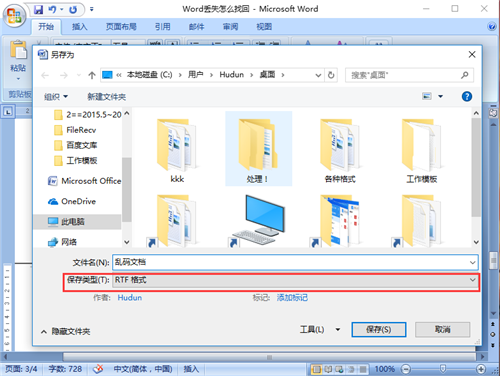Click the spelling check status icon
Screen dimensions: 500x376
point(98,369)
